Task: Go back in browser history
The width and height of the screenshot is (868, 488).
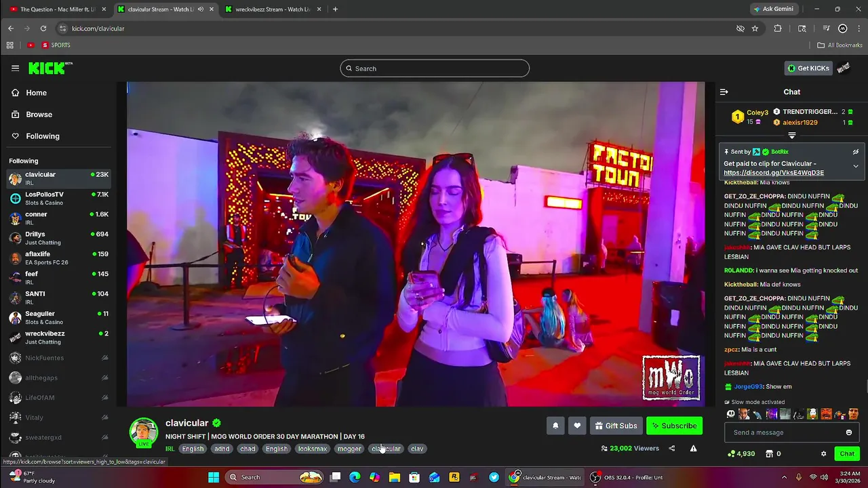Action: tap(11, 28)
